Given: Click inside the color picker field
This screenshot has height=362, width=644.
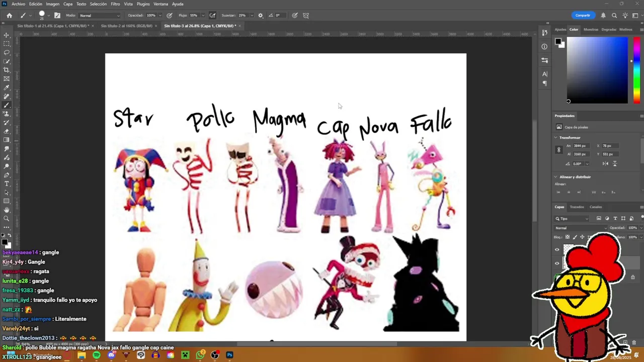Looking at the screenshot, I should pyautogui.click(x=597, y=70).
